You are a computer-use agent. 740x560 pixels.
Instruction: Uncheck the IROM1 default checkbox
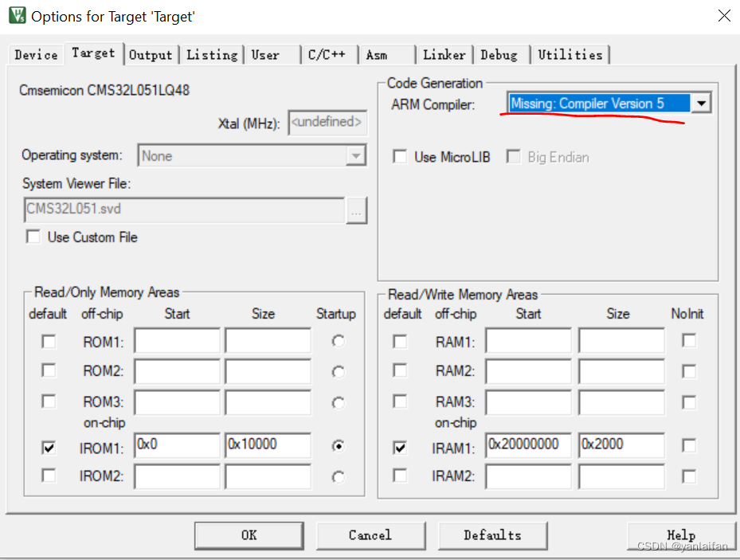[49, 448]
